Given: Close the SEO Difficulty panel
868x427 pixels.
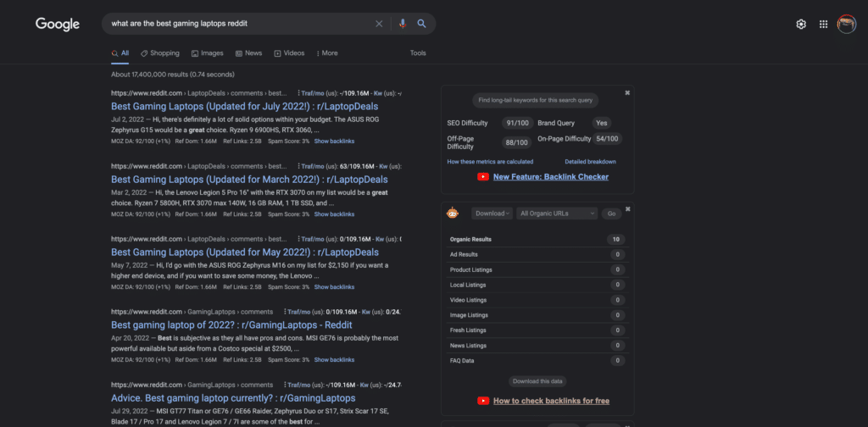Looking at the screenshot, I should (627, 93).
